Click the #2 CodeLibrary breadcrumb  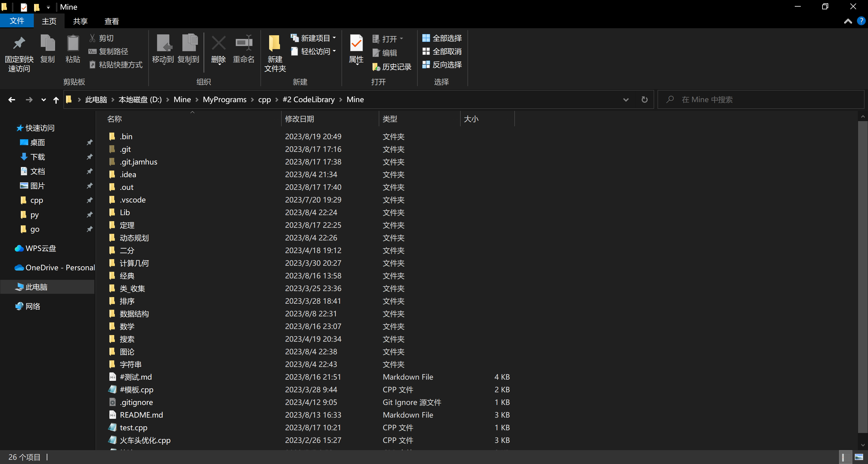coord(308,100)
